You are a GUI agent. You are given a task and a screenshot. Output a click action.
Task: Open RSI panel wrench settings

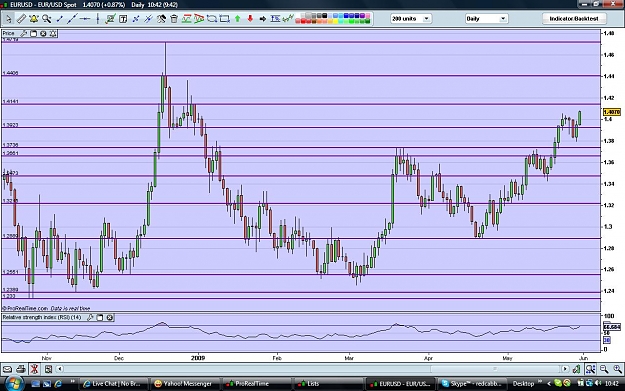[x=90, y=317]
